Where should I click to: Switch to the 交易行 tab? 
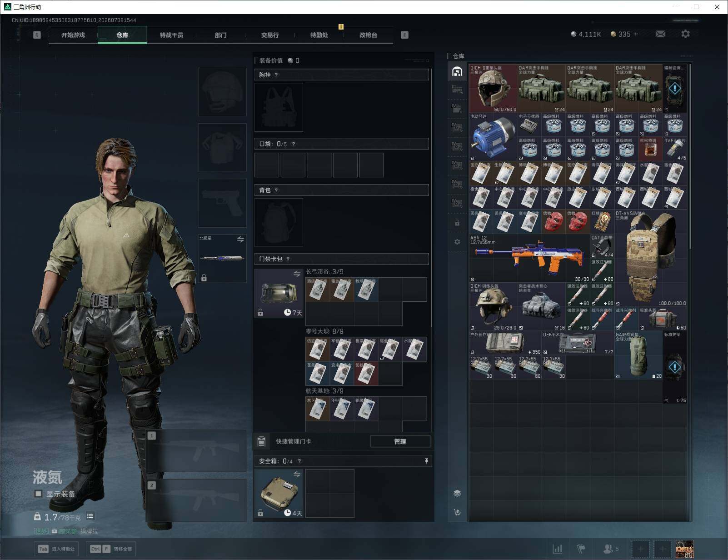pos(270,35)
